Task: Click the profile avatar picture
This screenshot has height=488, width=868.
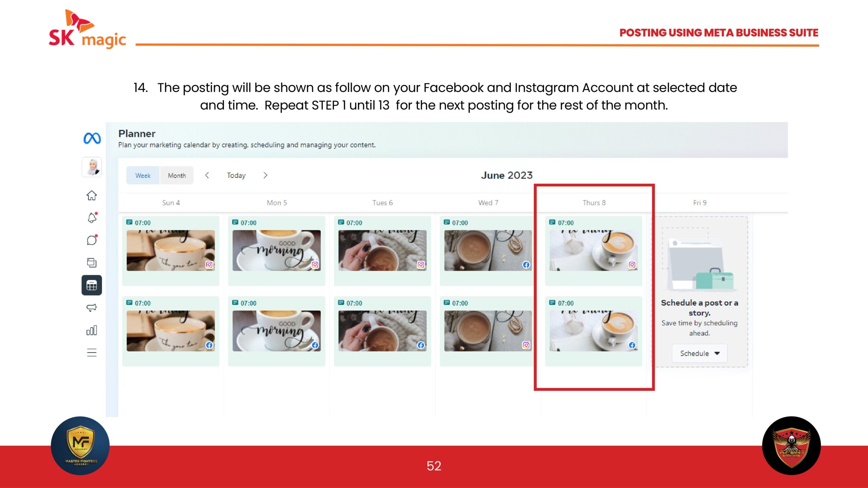Action: point(92,167)
